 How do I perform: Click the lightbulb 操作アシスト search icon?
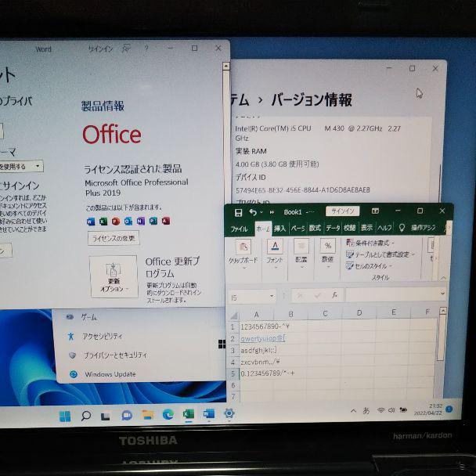click(x=402, y=227)
